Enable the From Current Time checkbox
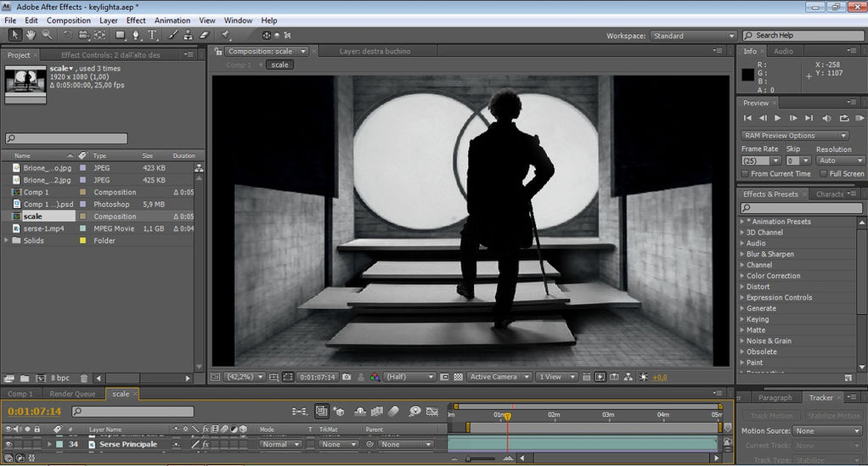 tap(745, 174)
